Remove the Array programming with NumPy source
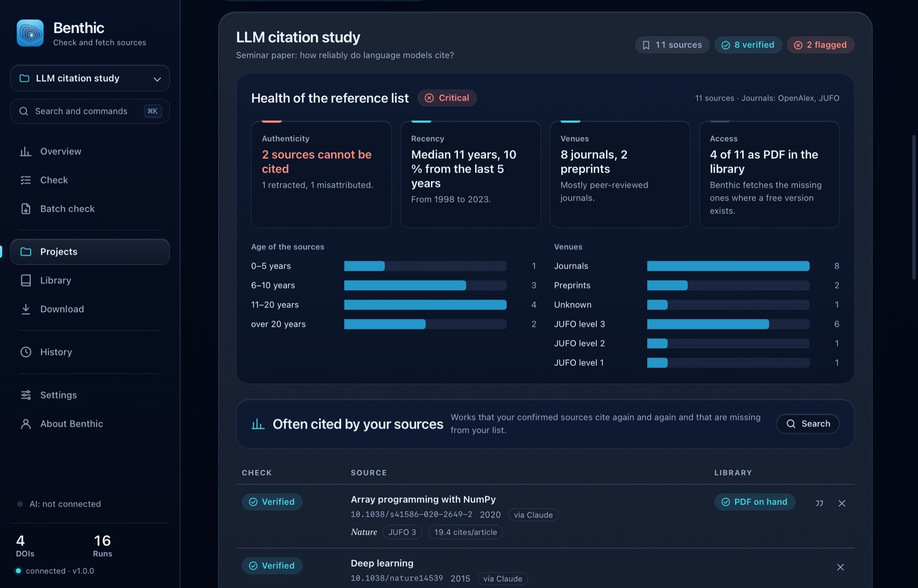Viewport: 918px width, 588px height. pos(842,503)
